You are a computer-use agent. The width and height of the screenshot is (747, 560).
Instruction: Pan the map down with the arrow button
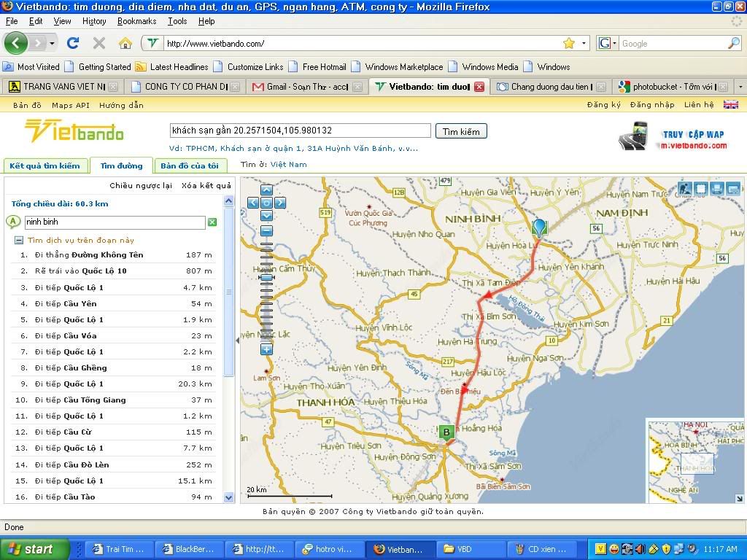tap(266, 215)
